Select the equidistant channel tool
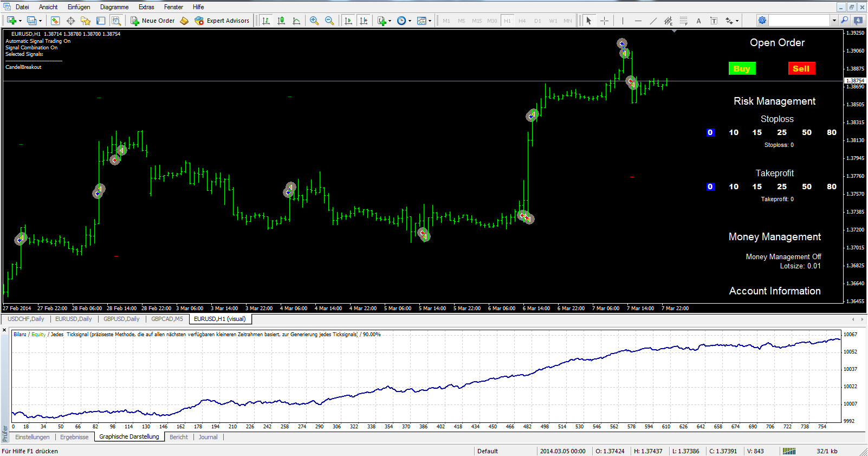Image resolution: width=868 pixels, height=456 pixels. pyautogui.click(x=668, y=21)
